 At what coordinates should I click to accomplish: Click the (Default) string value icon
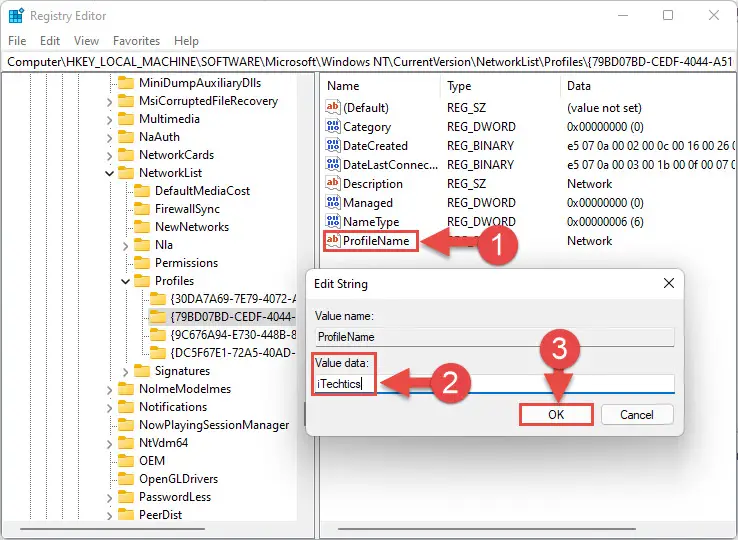click(333, 107)
